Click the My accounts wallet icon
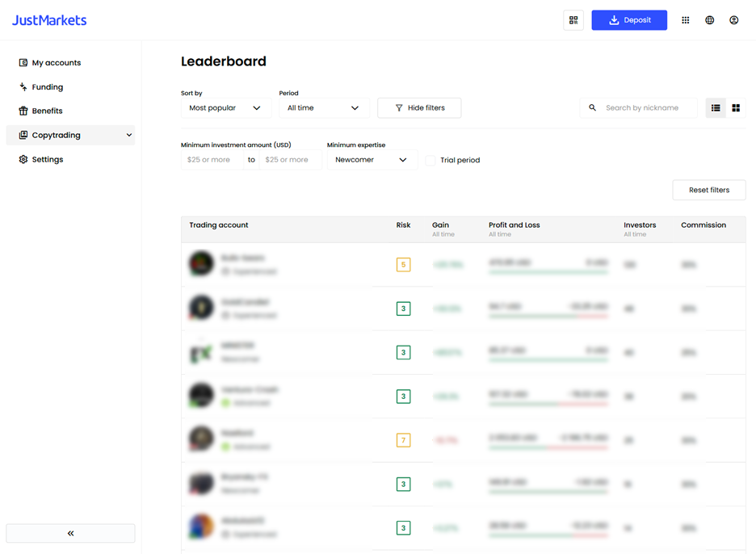This screenshot has height=554, width=756. click(x=23, y=63)
